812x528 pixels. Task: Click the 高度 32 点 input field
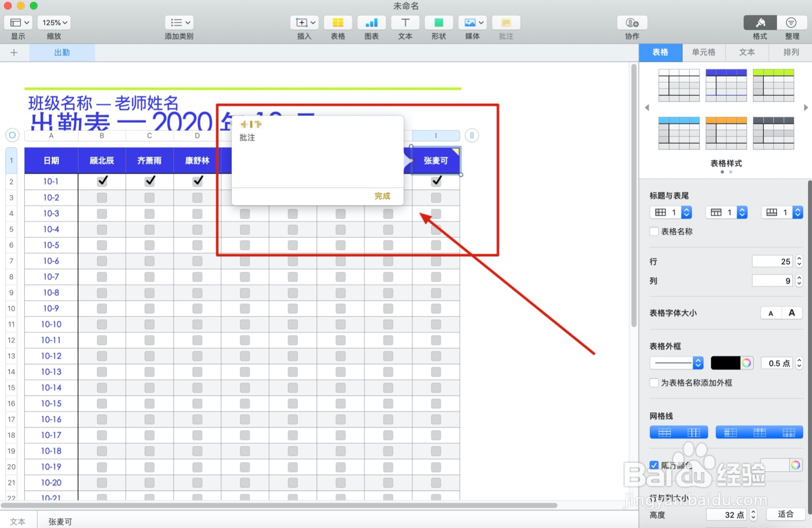[727, 514]
